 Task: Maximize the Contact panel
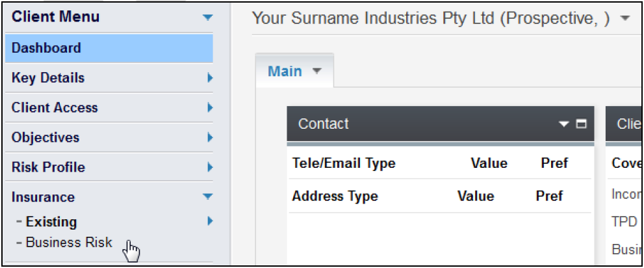coord(581,124)
